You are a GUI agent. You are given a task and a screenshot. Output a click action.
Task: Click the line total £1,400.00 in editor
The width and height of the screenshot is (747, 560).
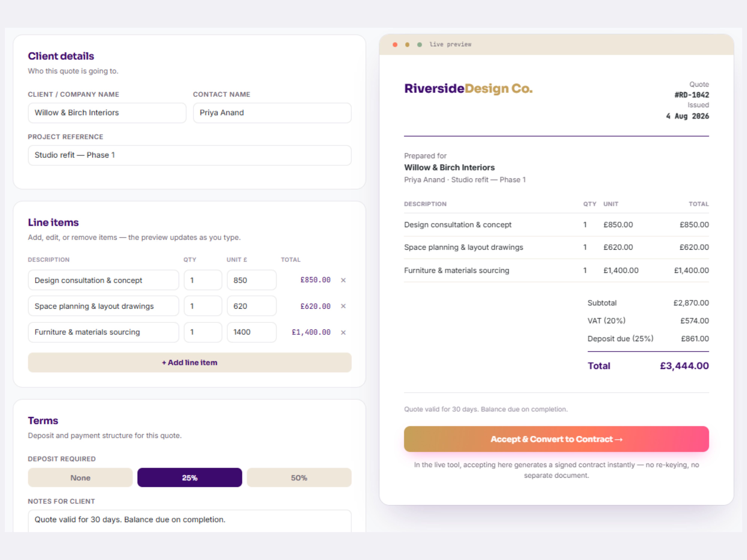point(311,332)
